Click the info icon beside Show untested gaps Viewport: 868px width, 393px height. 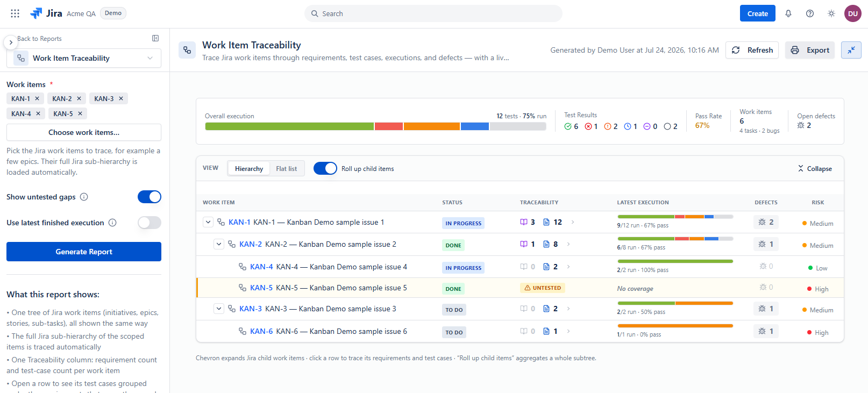pyautogui.click(x=84, y=197)
